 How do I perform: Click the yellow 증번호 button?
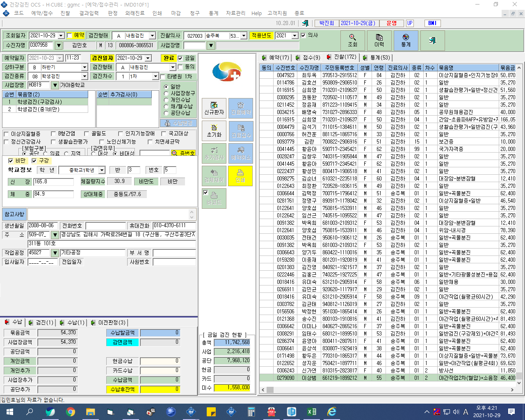pos(183,153)
